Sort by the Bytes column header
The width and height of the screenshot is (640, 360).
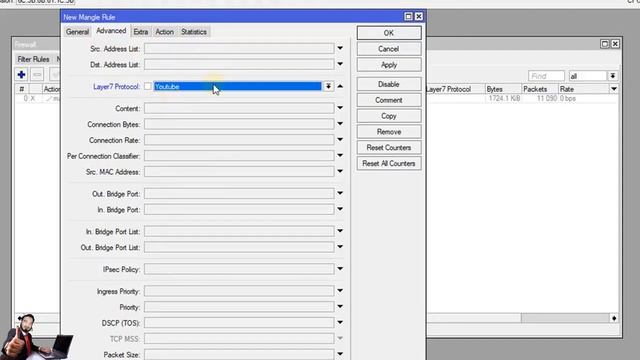click(x=503, y=89)
